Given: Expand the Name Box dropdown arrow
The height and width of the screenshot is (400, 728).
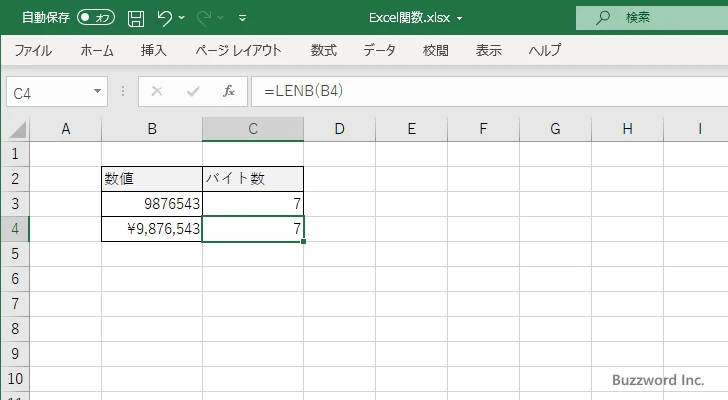Looking at the screenshot, I should (x=98, y=91).
